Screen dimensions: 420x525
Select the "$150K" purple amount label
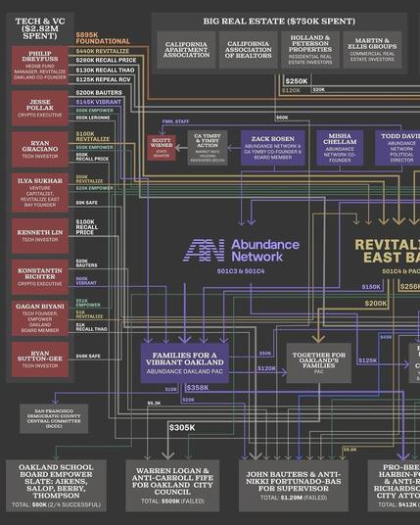[371, 287]
